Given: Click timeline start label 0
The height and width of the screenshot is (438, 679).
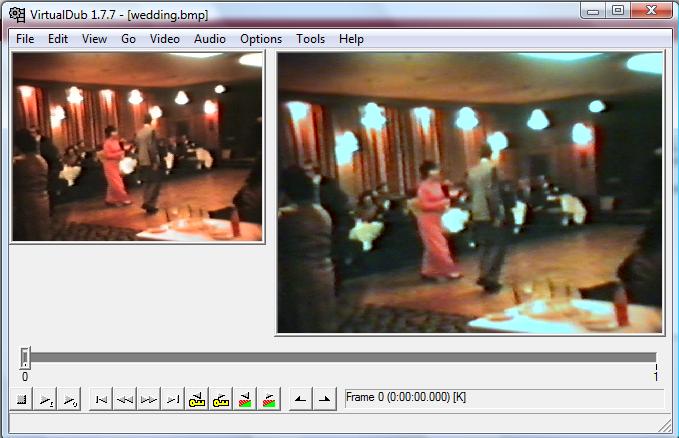Looking at the screenshot, I should click(x=25, y=377).
